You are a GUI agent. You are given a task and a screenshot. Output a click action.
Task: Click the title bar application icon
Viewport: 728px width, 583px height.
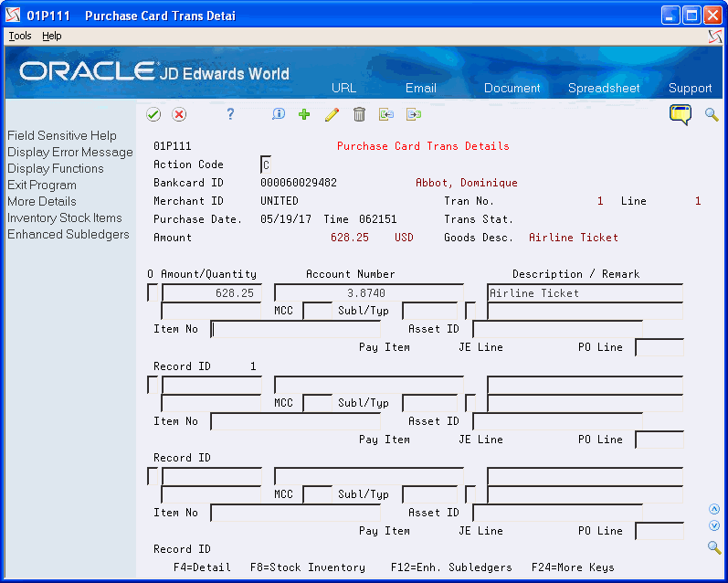[13, 16]
